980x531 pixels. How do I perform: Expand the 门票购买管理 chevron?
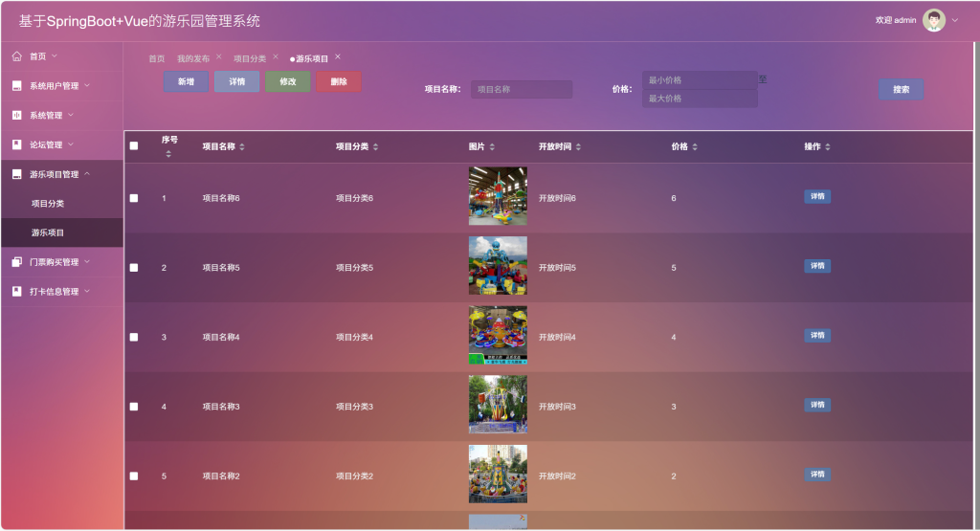pyautogui.click(x=87, y=261)
